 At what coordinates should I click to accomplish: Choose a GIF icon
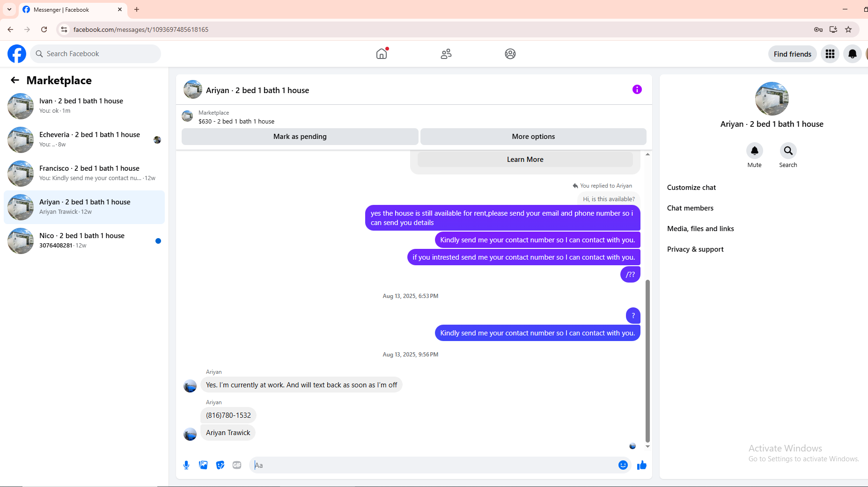point(237,465)
